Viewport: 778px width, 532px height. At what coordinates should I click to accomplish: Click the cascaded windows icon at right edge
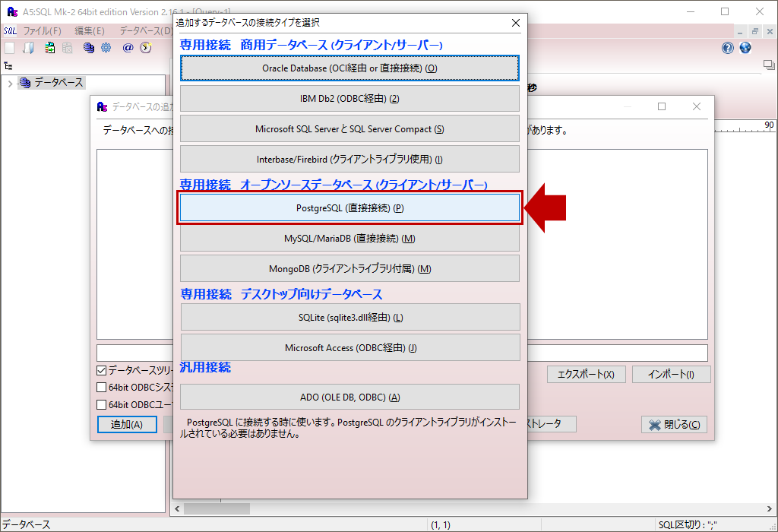(x=769, y=65)
